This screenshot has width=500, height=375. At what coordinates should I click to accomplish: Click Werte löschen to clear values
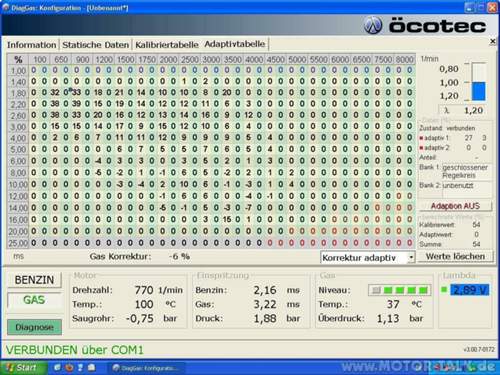coord(455,256)
